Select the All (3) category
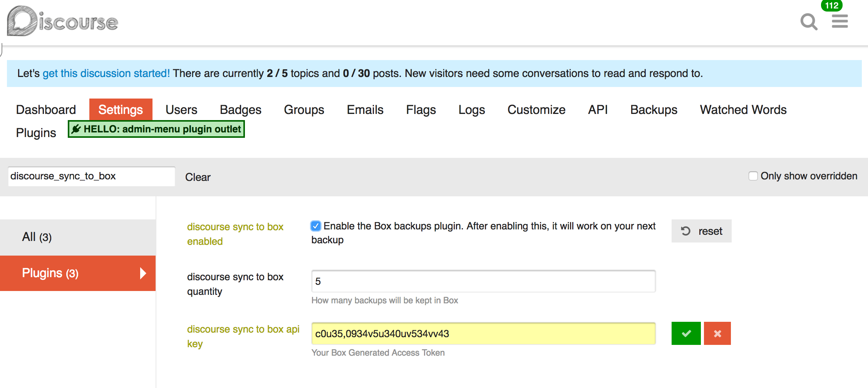This screenshot has height=388, width=868. [x=78, y=237]
